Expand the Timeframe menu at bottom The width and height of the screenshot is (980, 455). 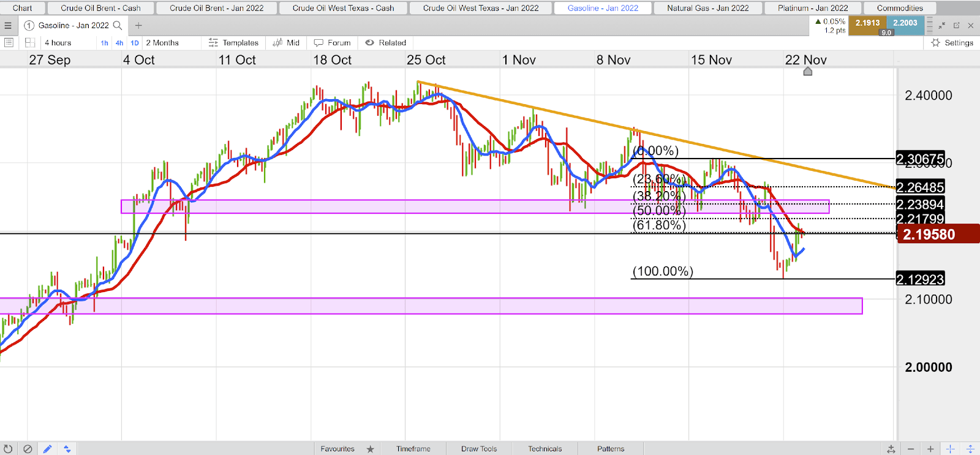413,449
